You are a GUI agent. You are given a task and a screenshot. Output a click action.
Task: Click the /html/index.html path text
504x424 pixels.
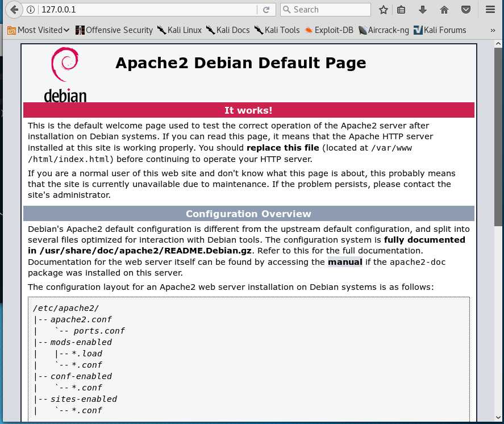(69, 159)
